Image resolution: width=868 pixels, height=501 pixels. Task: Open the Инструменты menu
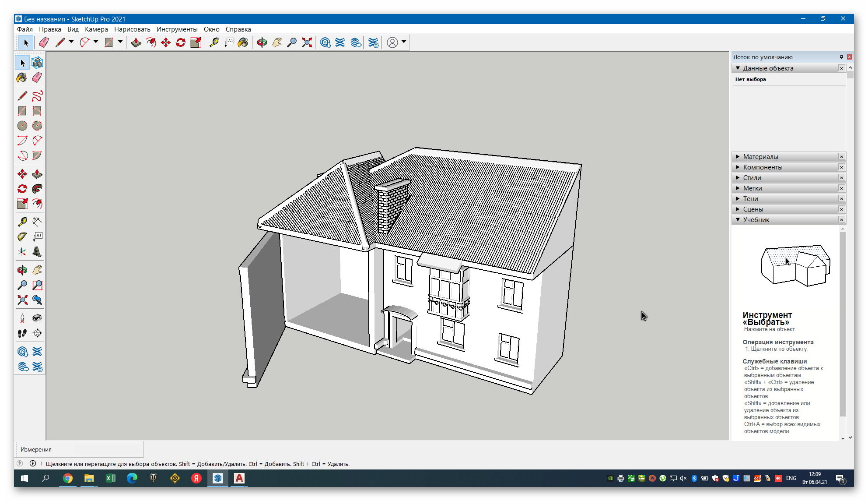tap(177, 29)
